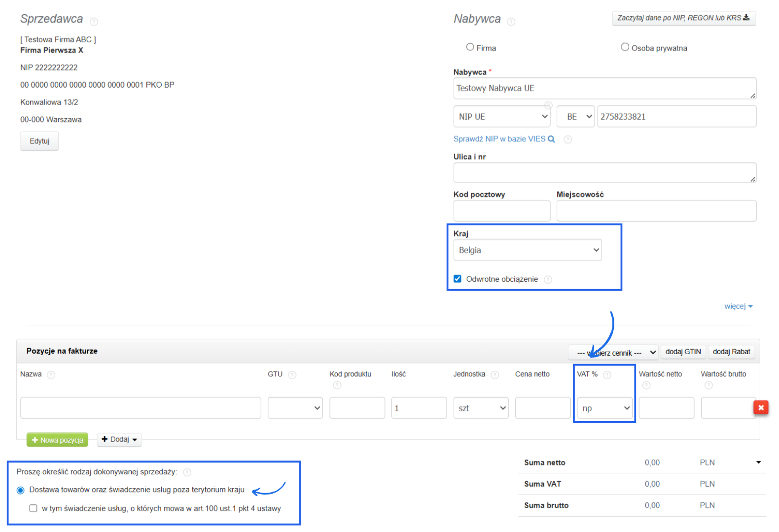Click the green Nowa pozycja button

point(57,440)
